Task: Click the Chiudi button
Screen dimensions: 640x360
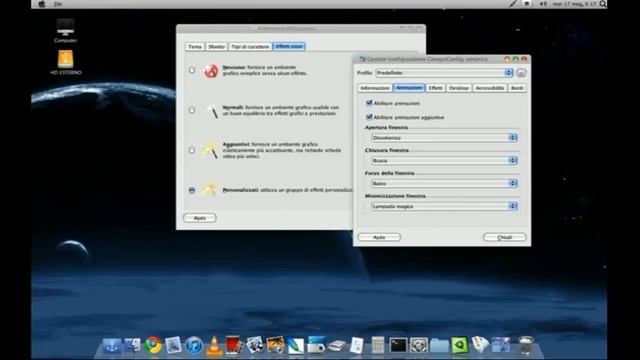Action: [x=504, y=237]
